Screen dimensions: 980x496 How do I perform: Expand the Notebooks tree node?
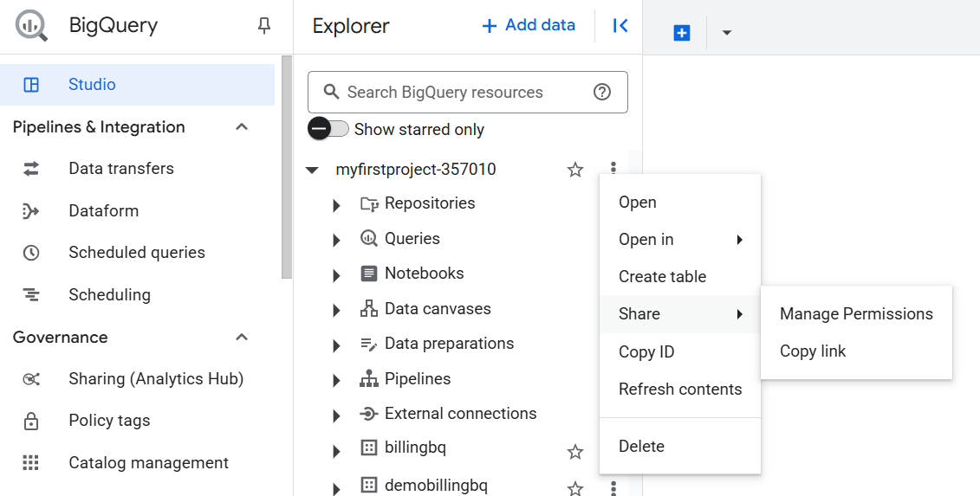pyautogui.click(x=337, y=275)
